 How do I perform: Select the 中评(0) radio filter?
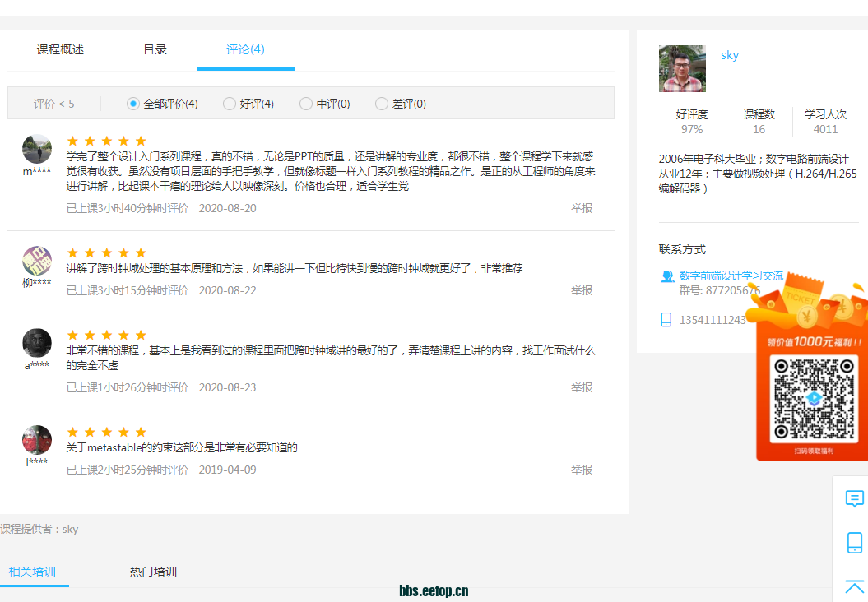click(306, 104)
